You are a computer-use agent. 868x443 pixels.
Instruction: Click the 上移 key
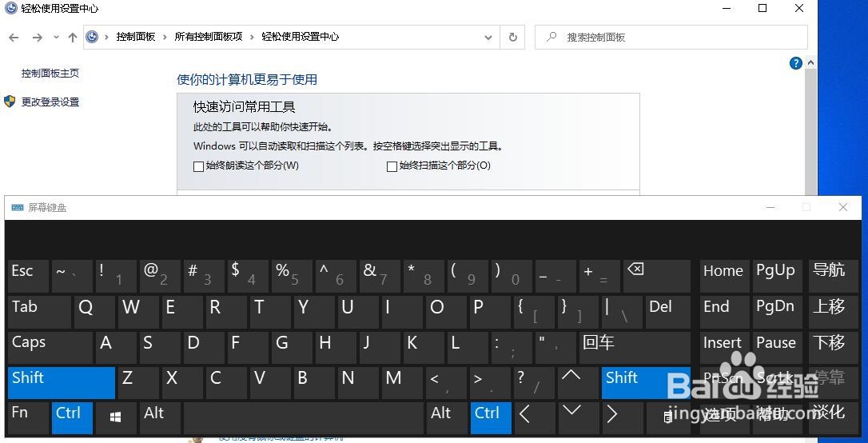coord(833,311)
